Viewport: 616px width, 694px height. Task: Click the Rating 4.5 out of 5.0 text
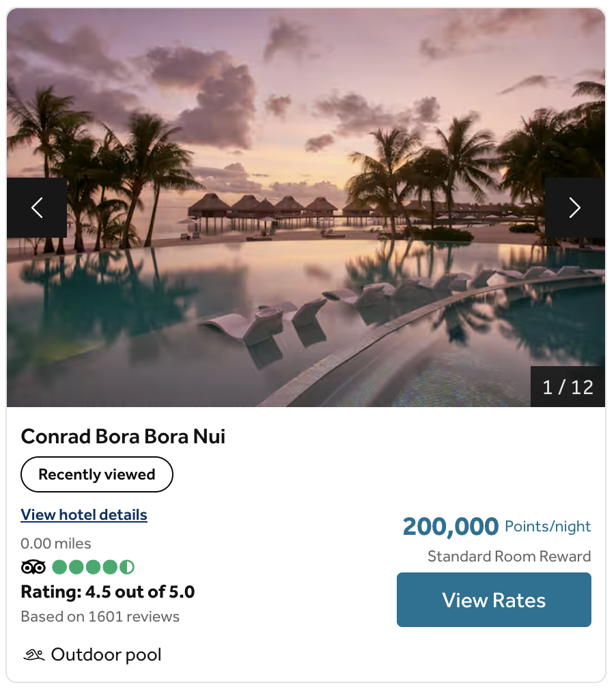108,592
